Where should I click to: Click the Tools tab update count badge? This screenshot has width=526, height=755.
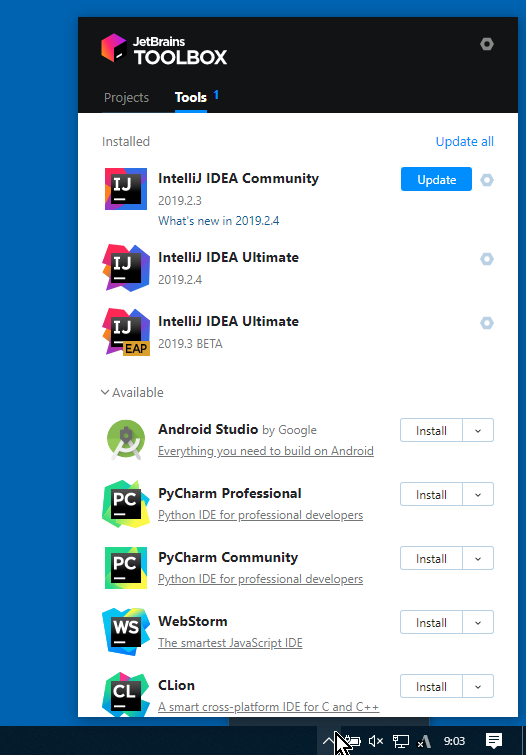[x=216, y=94]
